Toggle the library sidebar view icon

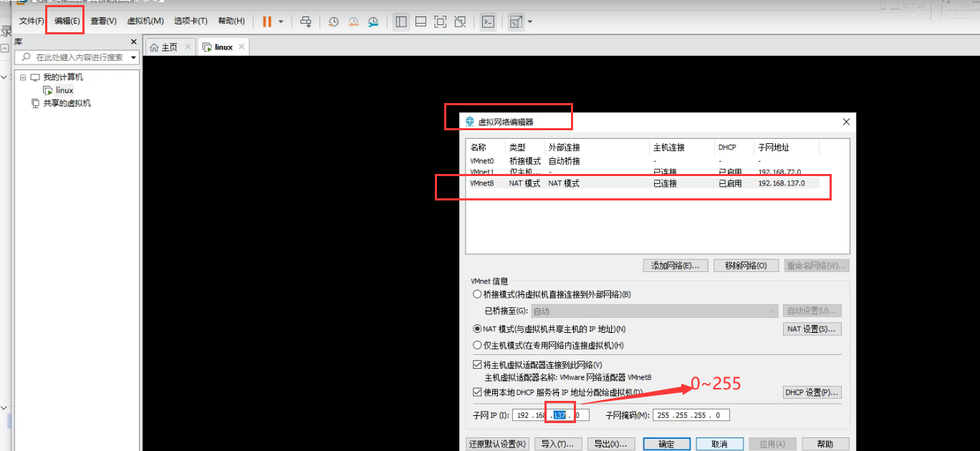click(x=401, y=21)
